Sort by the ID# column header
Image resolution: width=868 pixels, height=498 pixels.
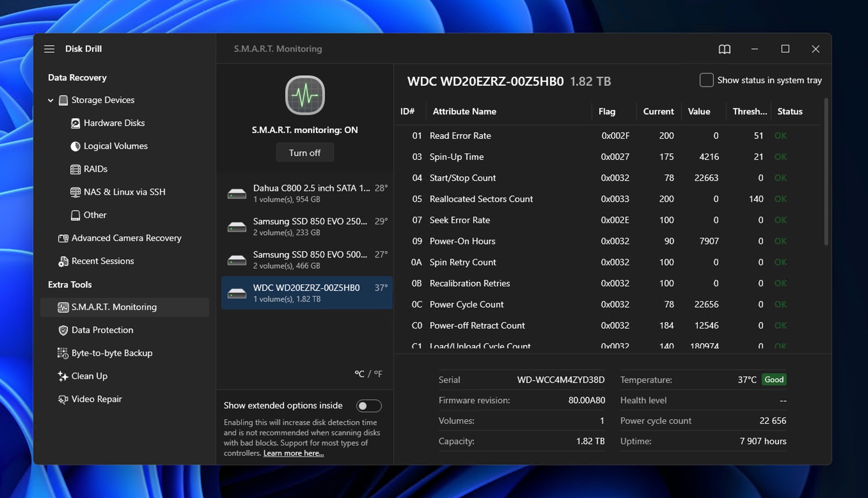point(407,112)
